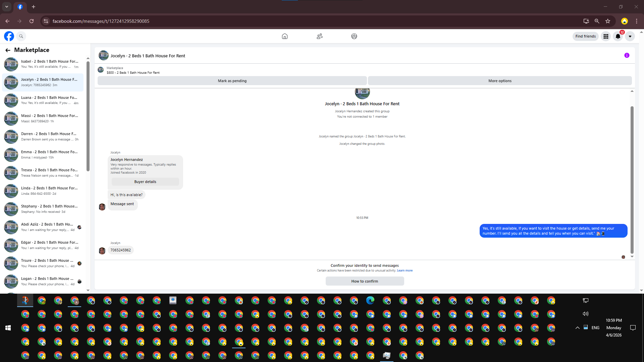Open the Logan conversation

43,281
